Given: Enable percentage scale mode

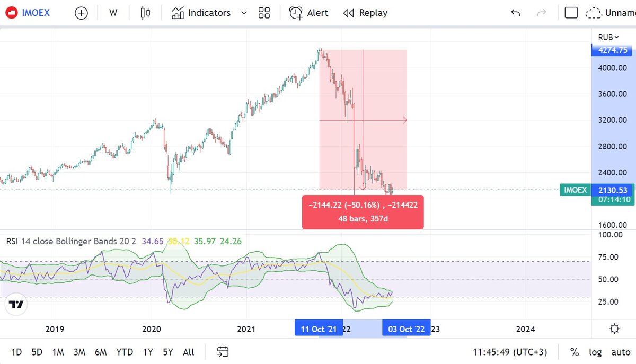Looking at the screenshot, I should coord(574,352).
